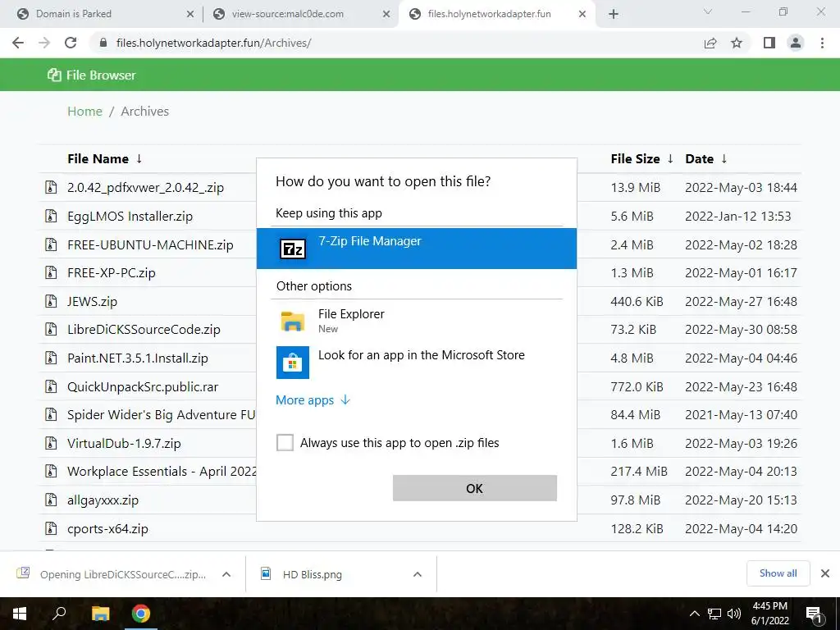Click archive icon beside cports-x64.zip
The height and width of the screenshot is (630, 840).
coord(50,529)
